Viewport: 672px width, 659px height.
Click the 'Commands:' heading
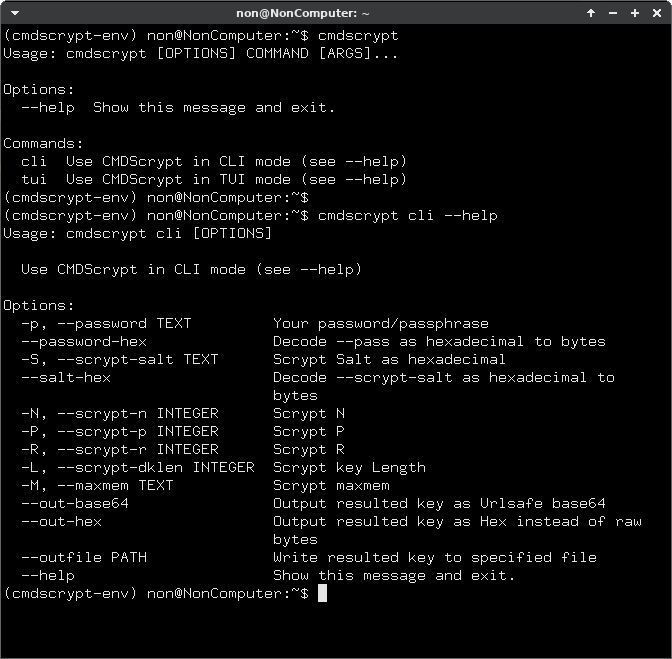coord(43,144)
